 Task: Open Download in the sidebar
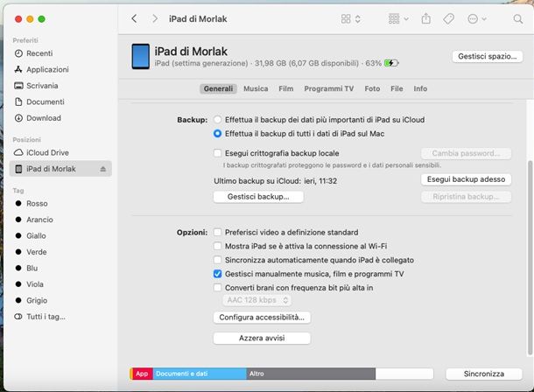(60, 118)
